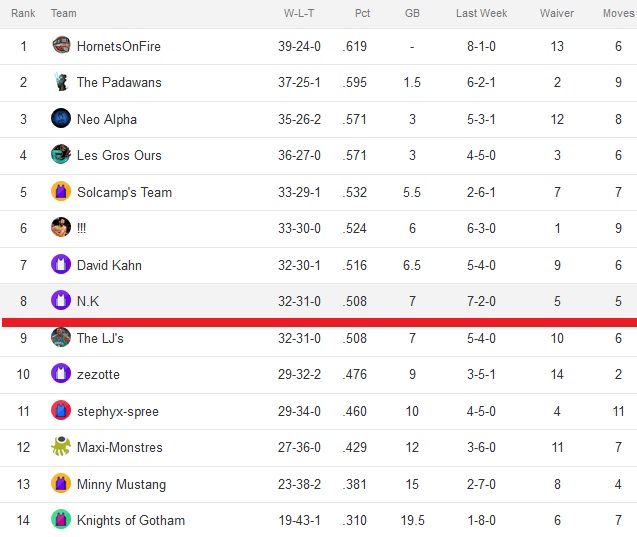The height and width of the screenshot is (537, 637).
Task: Click the GB column header
Action: pyautogui.click(x=412, y=13)
